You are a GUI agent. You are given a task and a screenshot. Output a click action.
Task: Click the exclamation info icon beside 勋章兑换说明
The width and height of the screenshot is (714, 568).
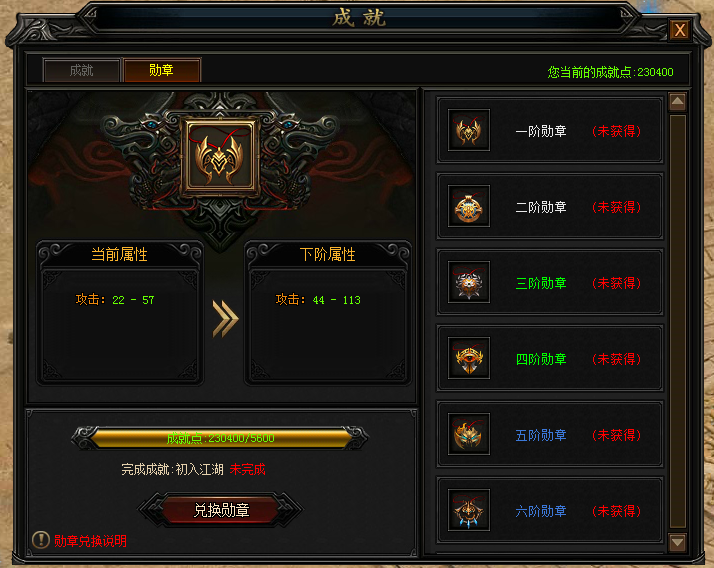(x=41, y=540)
